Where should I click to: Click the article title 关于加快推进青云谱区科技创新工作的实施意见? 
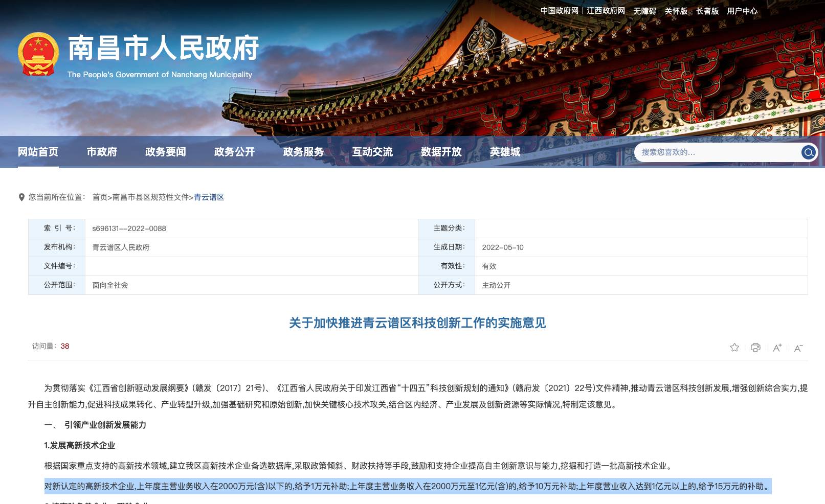(417, 323)
